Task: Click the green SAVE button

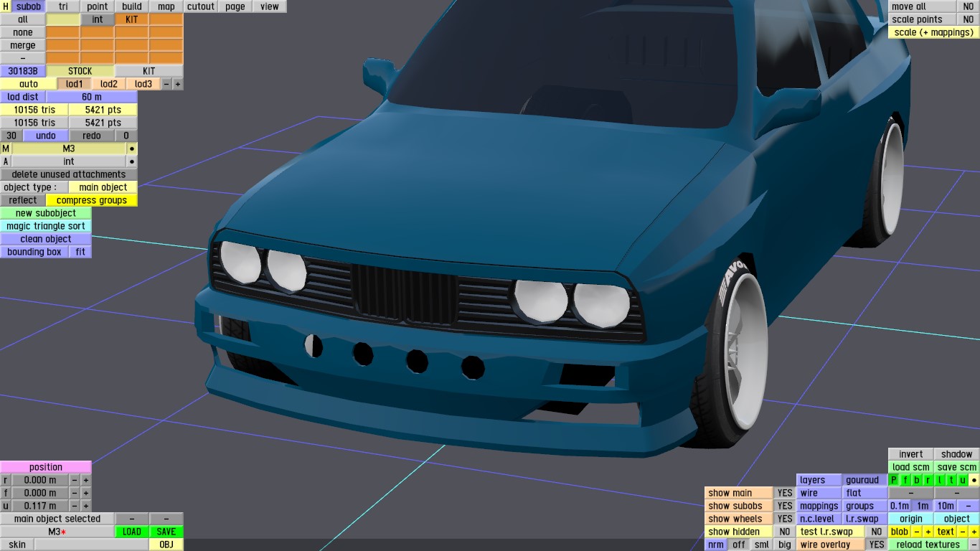Action: click(166, 532)
